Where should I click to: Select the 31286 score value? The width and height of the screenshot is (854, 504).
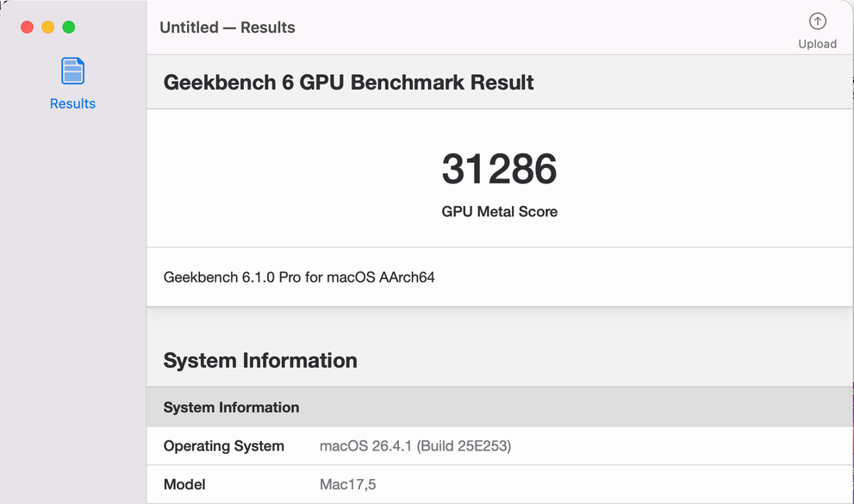(x=500, y=169)
